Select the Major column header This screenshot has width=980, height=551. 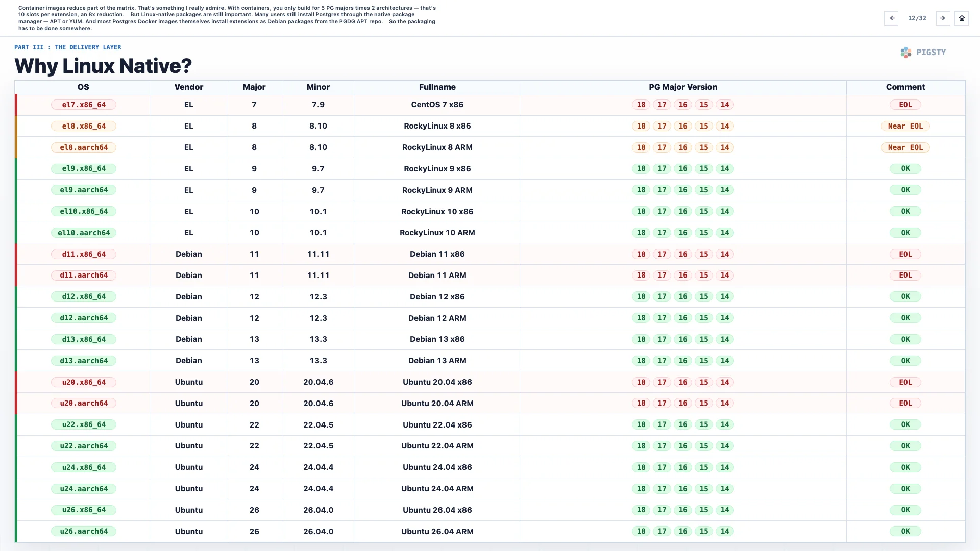click(x=254, y=87)
